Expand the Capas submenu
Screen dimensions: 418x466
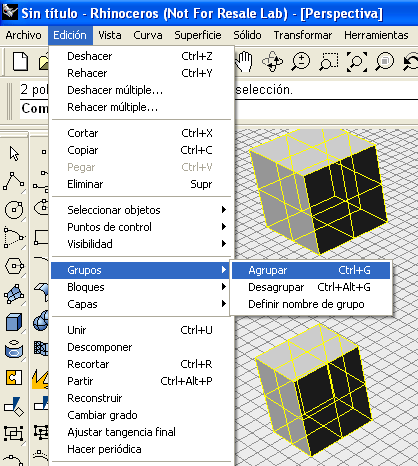coord(140,304)
